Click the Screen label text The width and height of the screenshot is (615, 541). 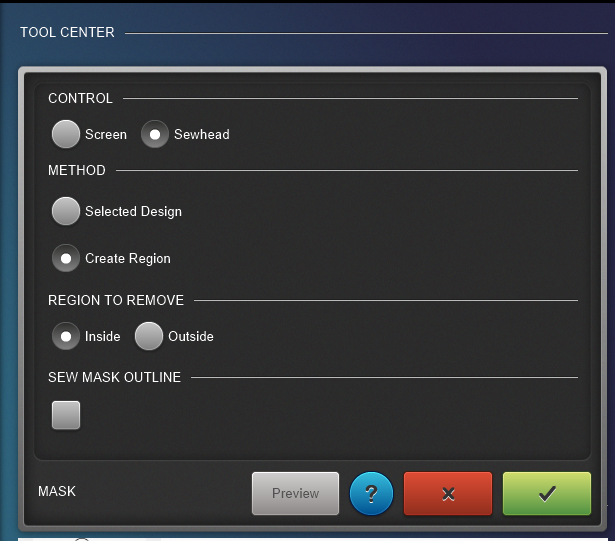[106, 134]
